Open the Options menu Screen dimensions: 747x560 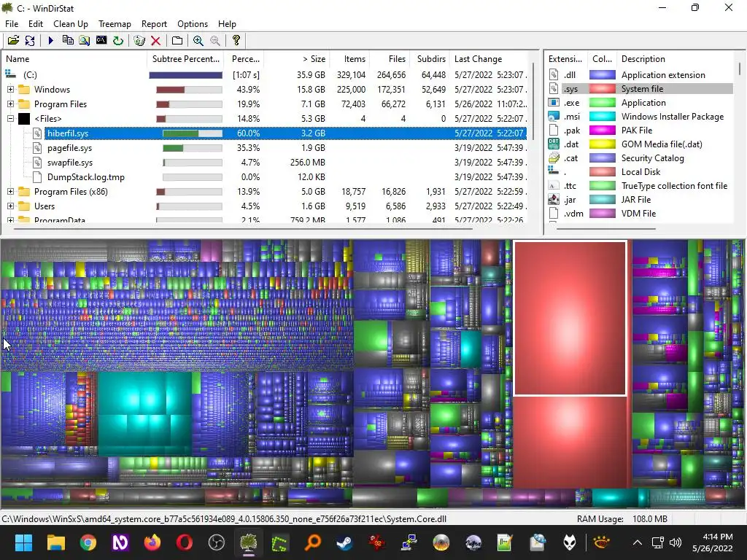[x=193, y=24]
